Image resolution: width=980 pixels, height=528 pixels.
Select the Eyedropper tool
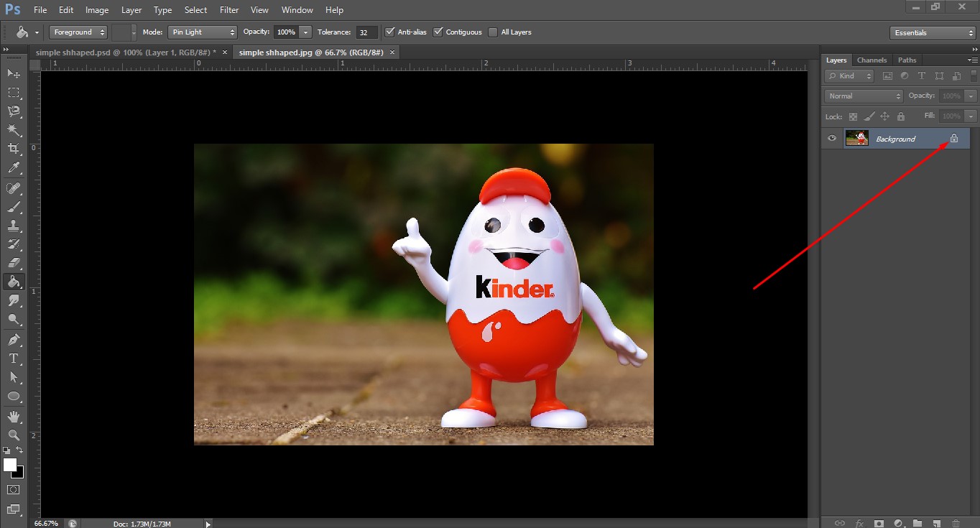pyautogui.click(x=14, y=168)
